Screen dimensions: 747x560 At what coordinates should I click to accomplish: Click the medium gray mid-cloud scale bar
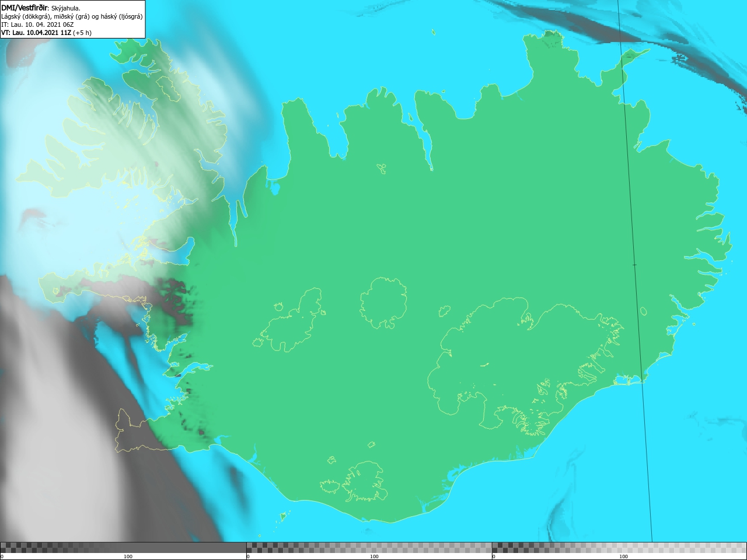coord(369,547)
